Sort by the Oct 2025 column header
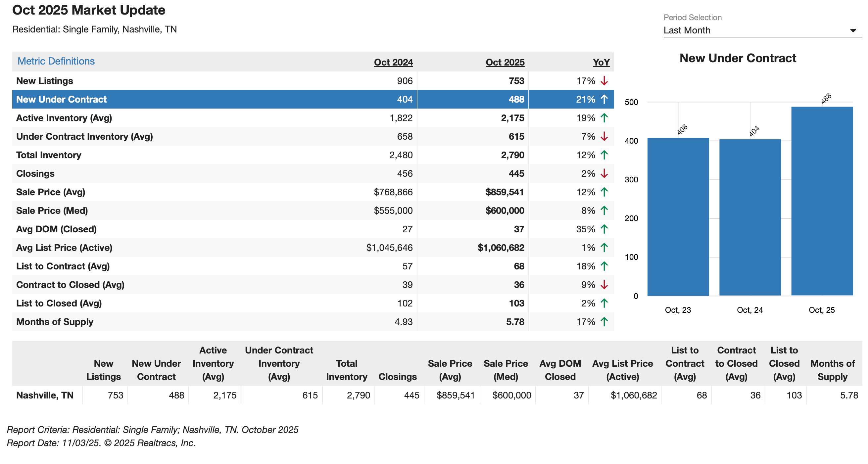Image resolution: width=868 pixels, height=464 pixels. [505, 62]
